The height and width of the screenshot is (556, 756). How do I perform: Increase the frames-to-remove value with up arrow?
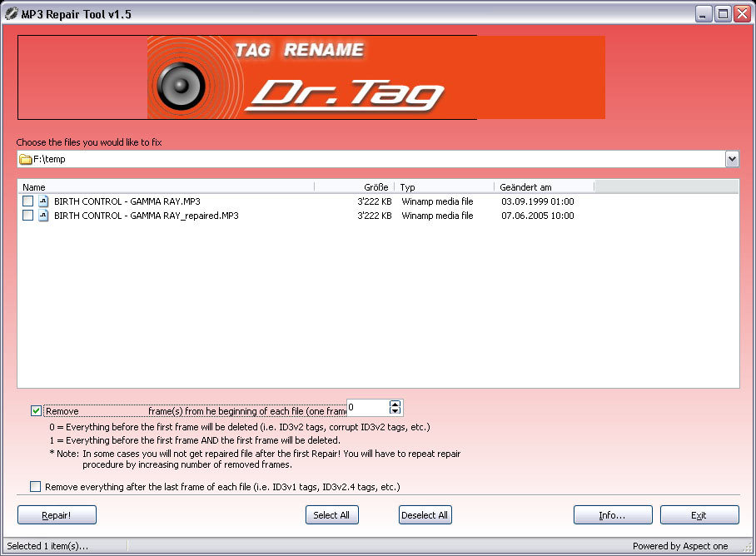coord(395,404)
